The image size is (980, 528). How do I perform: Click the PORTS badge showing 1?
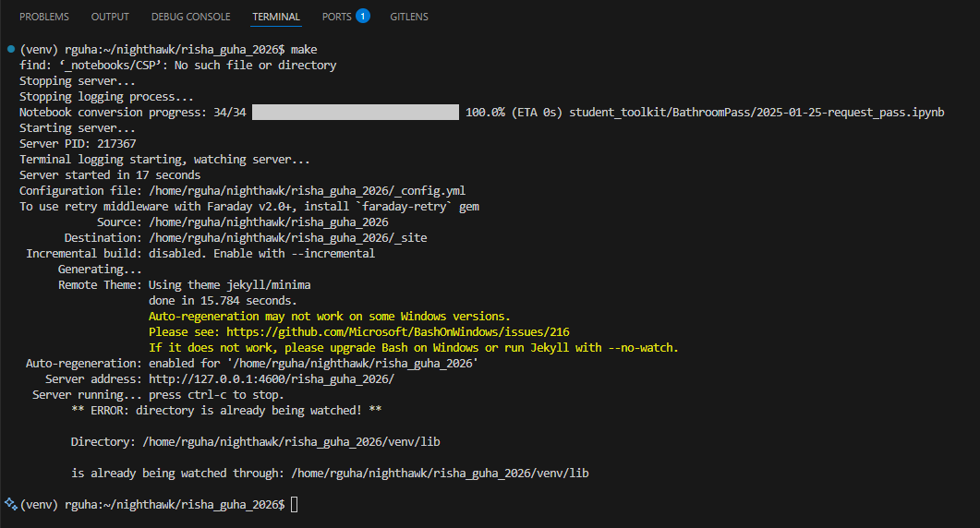(362, 16)
